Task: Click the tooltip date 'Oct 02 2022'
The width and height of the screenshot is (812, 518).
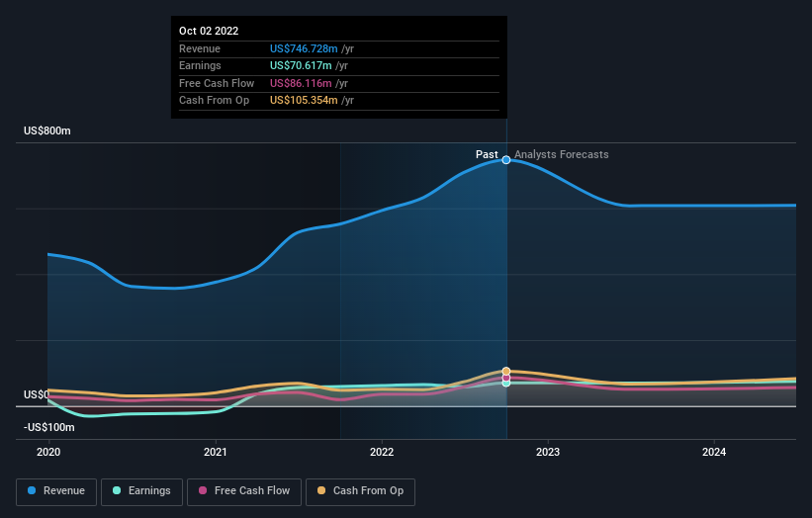Action: (209, 31)
